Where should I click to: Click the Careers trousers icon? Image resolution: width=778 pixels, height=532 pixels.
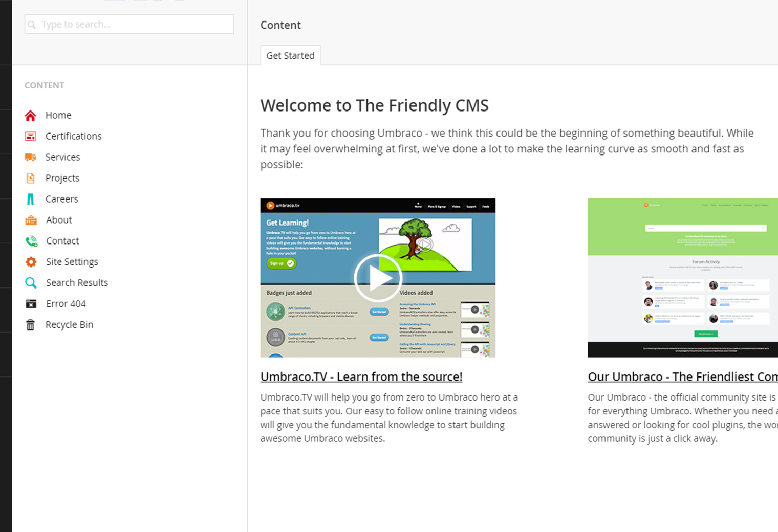point(31,199)
